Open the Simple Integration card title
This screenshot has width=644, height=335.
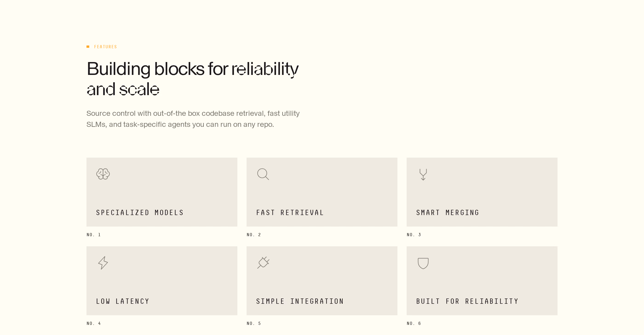300,301
